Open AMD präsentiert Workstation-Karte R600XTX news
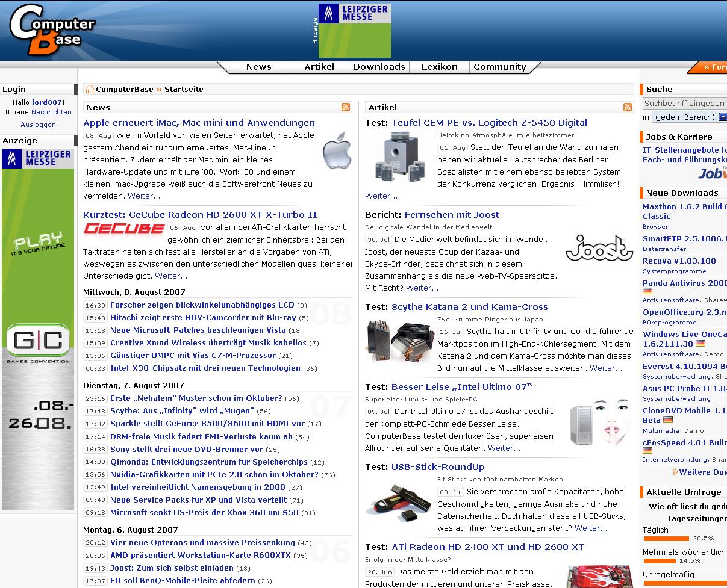The width and height of the screenshot is (727, 588). (x=201, y=555)
